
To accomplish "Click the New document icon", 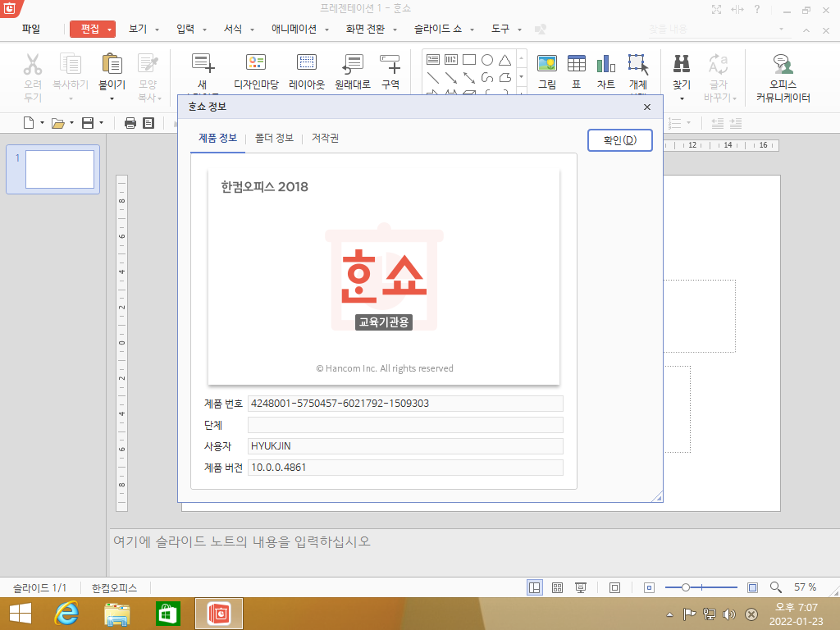I will click(29, 123).
